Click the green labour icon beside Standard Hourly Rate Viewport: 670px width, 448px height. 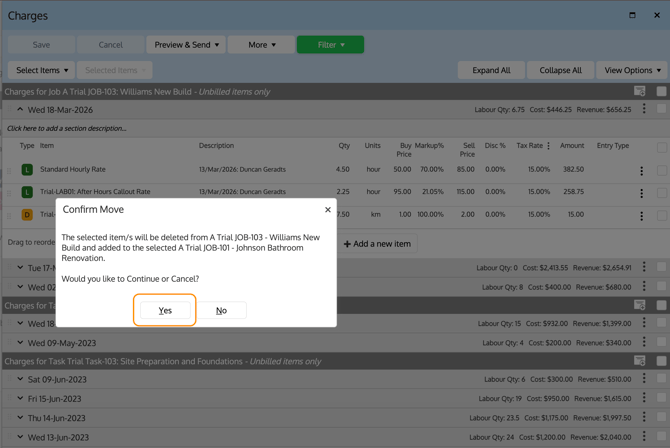tap(27, 170)
